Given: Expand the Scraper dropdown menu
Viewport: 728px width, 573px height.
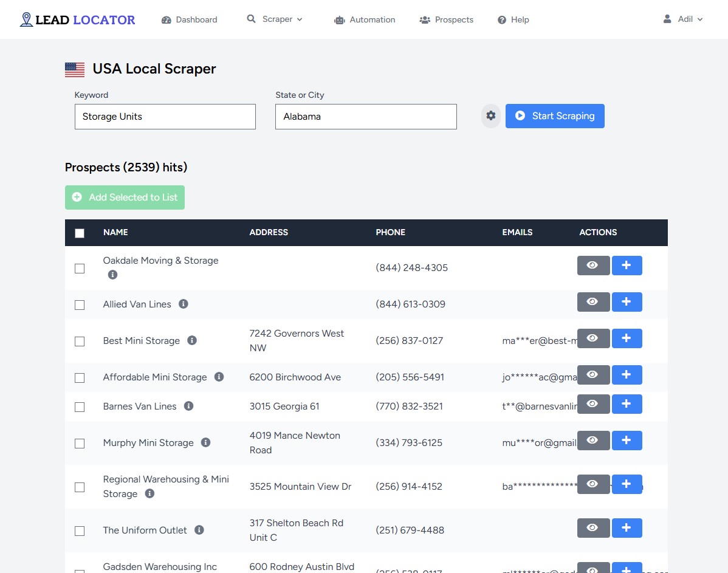Looking at the screenshot, I should [x=275, y=19].
